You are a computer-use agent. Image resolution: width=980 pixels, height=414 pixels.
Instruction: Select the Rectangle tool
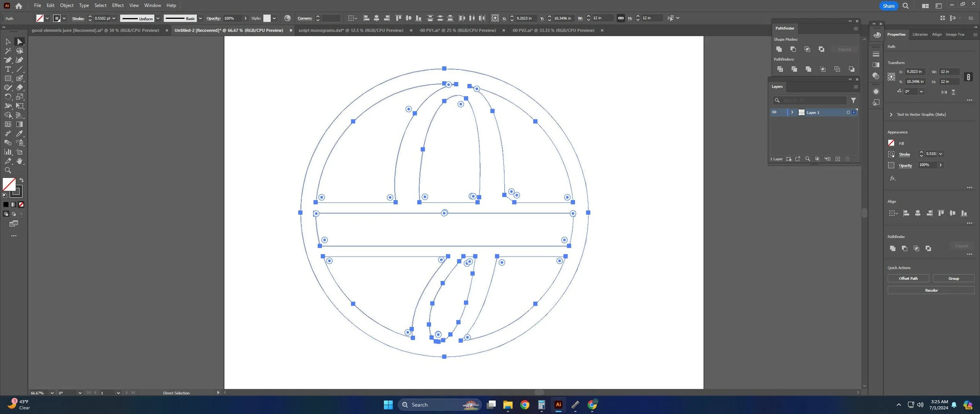point(8,78)
